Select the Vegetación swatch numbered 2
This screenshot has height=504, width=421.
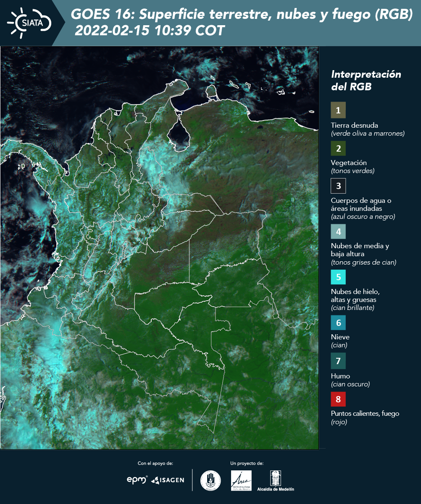[338, 149]
